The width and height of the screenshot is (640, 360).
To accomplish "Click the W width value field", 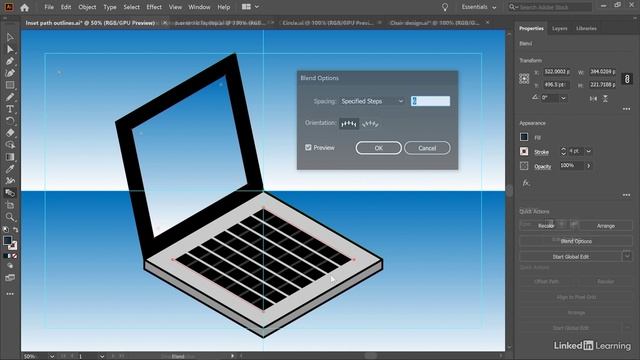I will [602, 72].
